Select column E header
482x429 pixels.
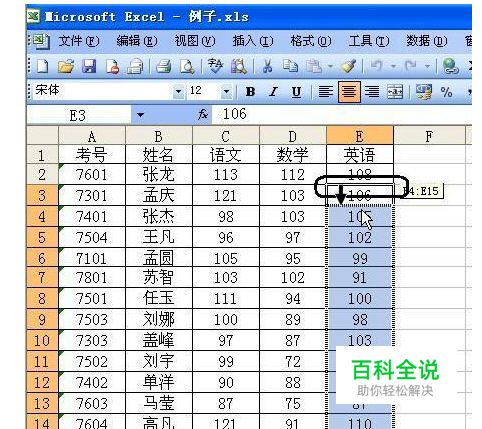pyautogui.click(x=360, y=136)
